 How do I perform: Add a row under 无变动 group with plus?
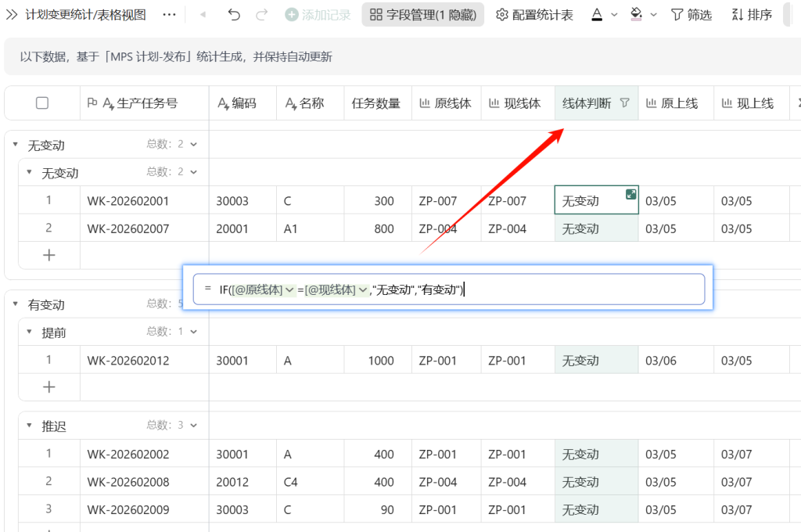(x=49, y=255)
